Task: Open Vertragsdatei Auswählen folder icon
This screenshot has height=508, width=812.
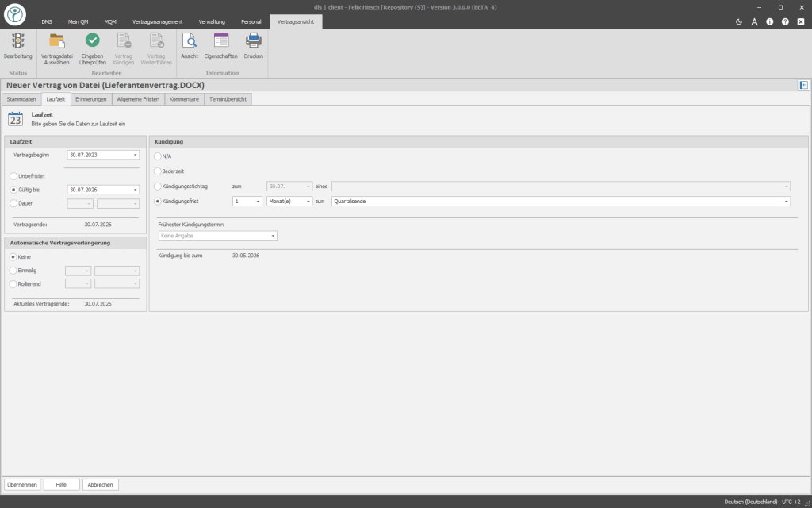Action: tap(57, 40)
